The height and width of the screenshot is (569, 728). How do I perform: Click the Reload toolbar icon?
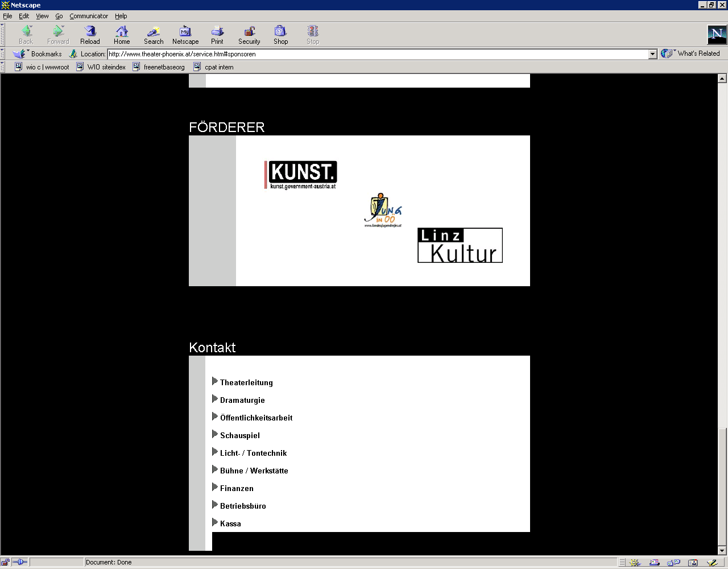click(x=90, y=35)
